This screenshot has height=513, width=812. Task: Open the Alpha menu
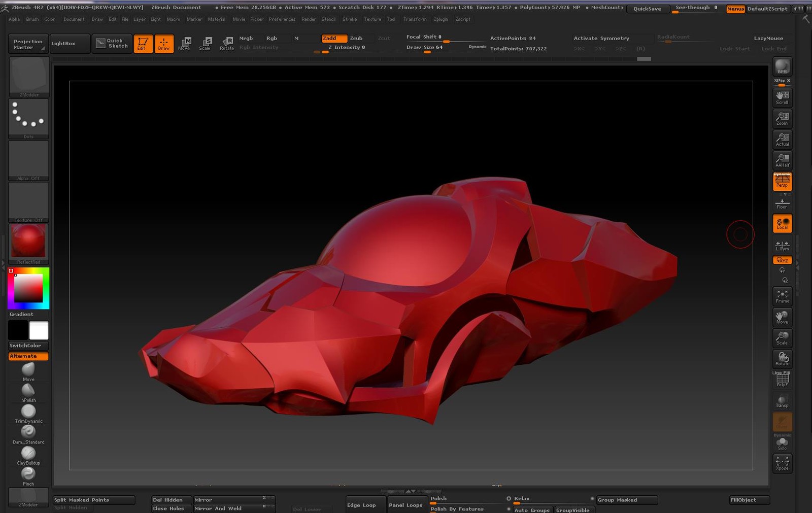14,19
